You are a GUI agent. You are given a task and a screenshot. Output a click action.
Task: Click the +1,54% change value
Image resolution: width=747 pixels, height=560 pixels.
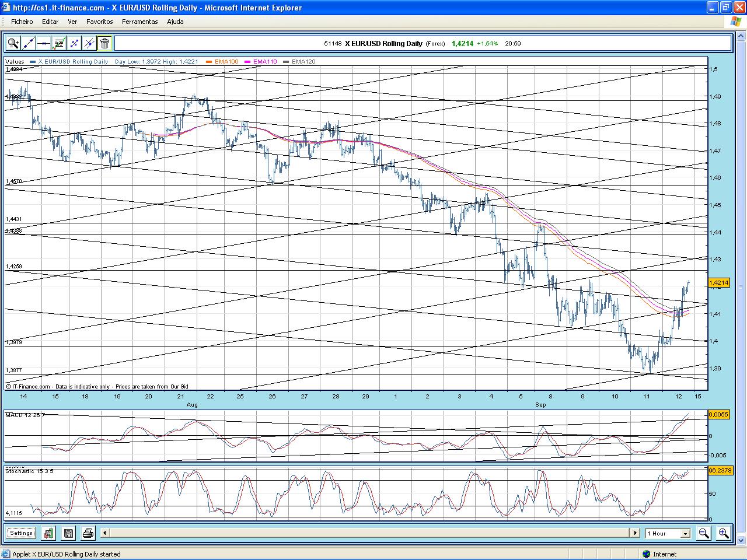[487, 43]
